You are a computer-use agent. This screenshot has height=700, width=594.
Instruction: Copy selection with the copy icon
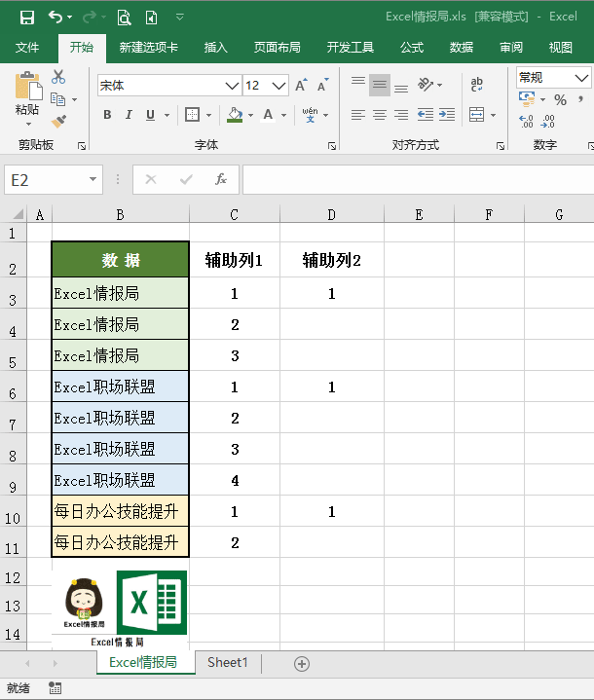pos(58,99)
